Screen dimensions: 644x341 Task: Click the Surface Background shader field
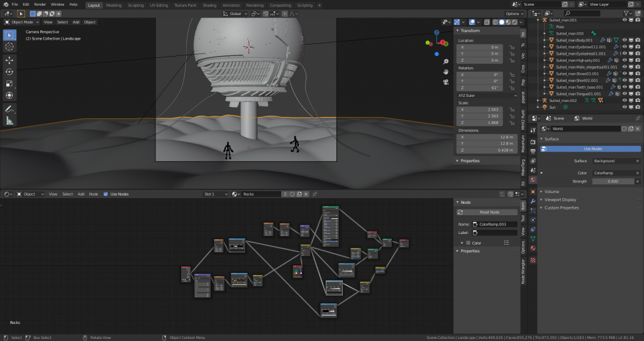[x=616, y=161]
